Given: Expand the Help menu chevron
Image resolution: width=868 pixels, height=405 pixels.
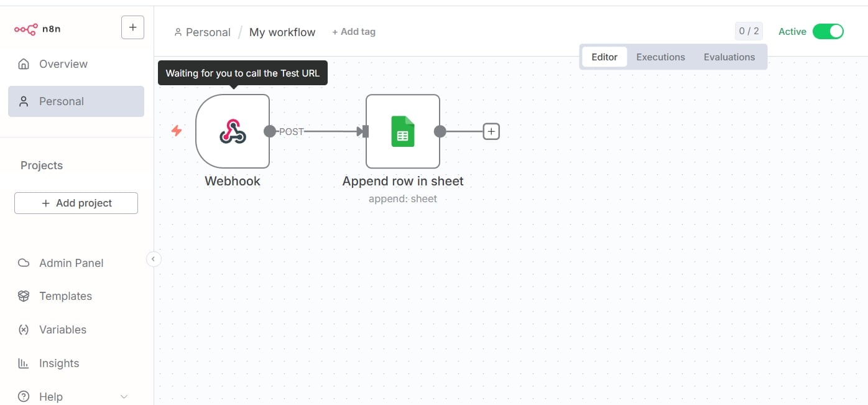Looking at the screenshot, I should (x=124, y=397).
